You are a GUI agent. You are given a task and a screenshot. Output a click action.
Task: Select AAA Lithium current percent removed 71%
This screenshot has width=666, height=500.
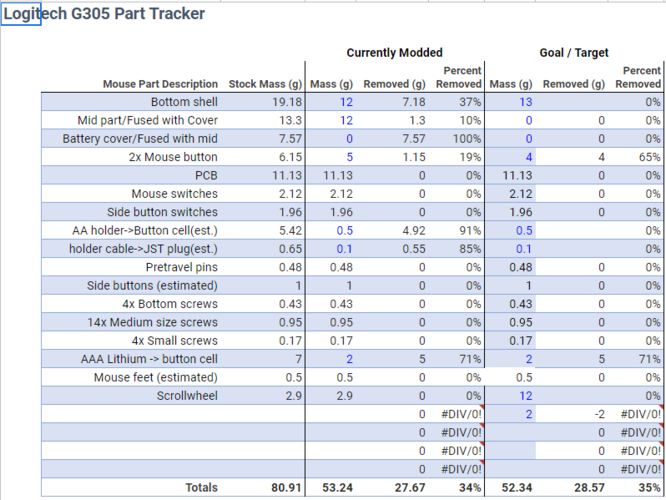470,359
